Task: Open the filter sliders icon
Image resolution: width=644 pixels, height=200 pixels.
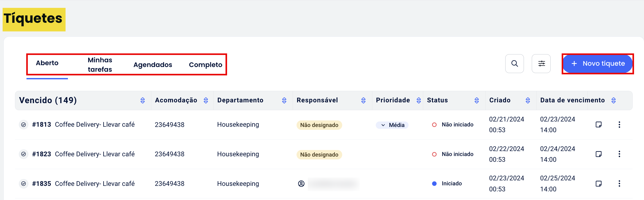Action: (x=541, y=64)
